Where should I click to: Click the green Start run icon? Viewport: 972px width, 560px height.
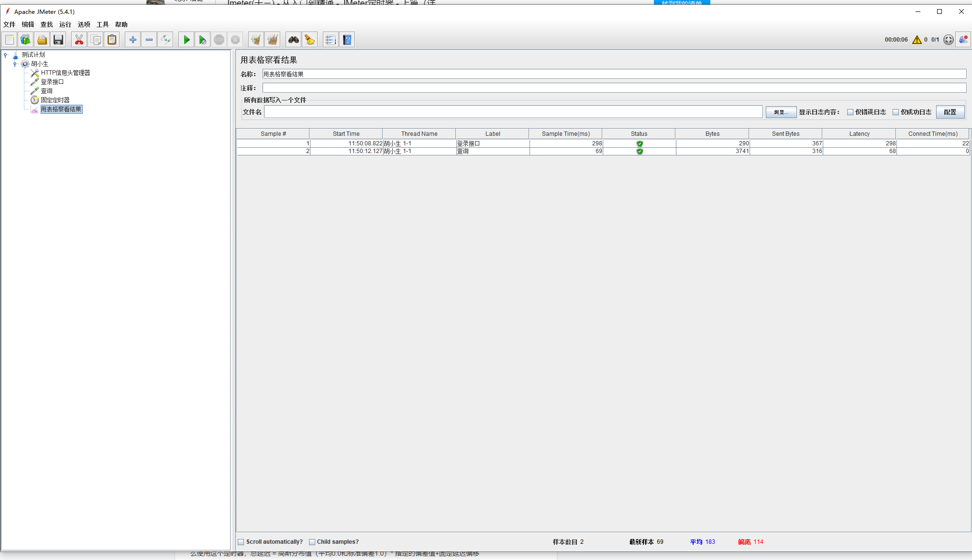click(x=187, y=40)
